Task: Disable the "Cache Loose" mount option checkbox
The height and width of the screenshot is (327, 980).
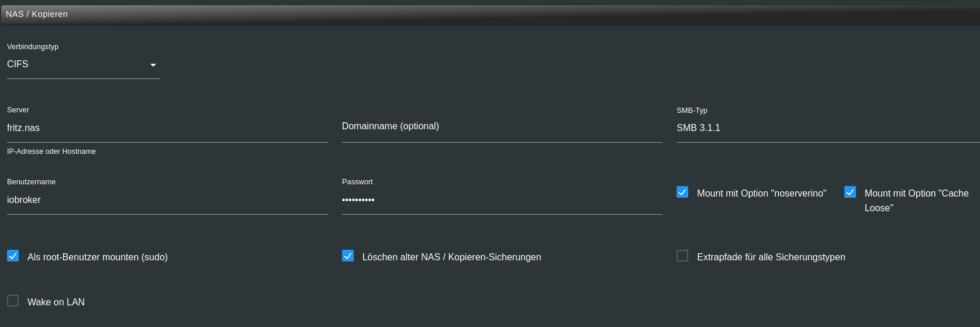Action: tap(850, 192)
